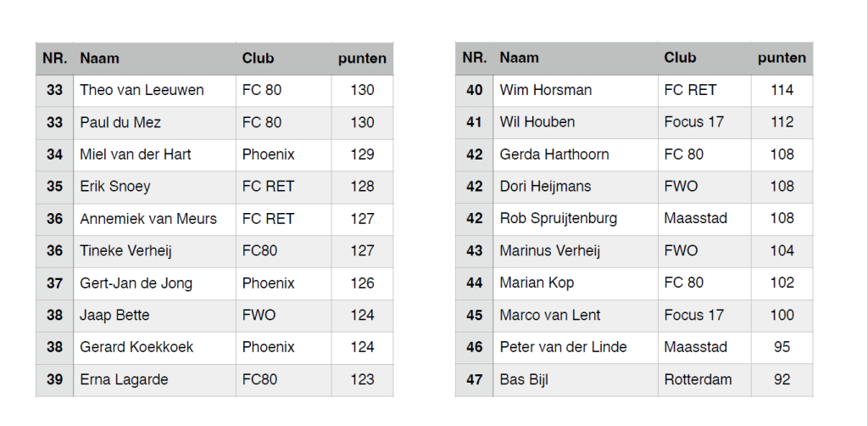
Task: Select Wil Houben's Focus 17 club cell
Action: [704, 122]
